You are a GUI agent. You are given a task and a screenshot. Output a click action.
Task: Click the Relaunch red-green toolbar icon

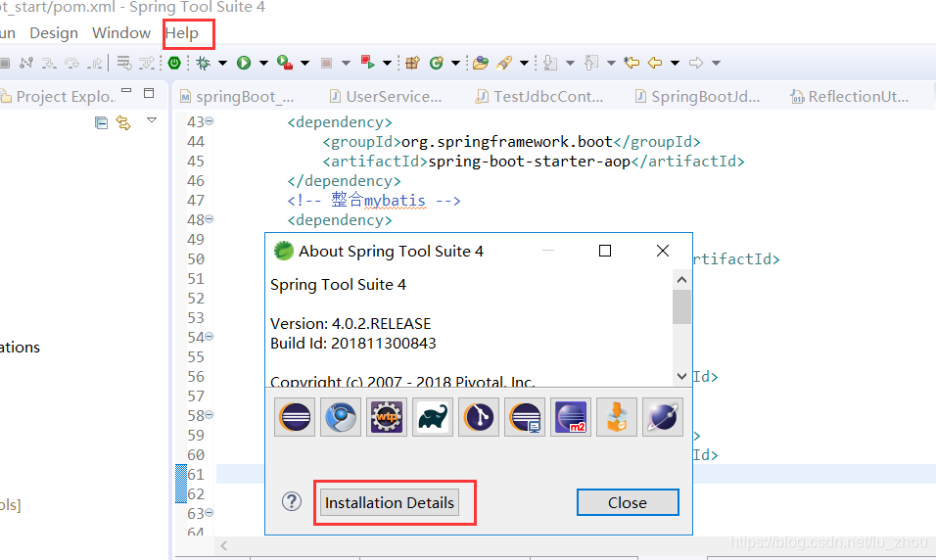[368, 62]
